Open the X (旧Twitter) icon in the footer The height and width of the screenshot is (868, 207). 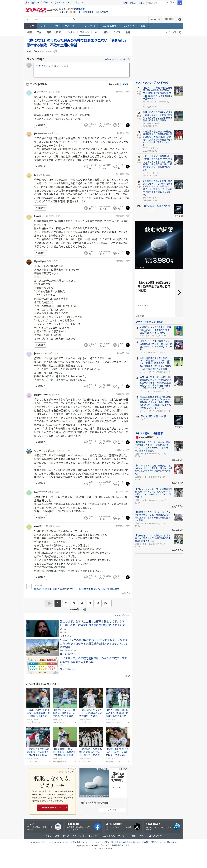point(137,827)
